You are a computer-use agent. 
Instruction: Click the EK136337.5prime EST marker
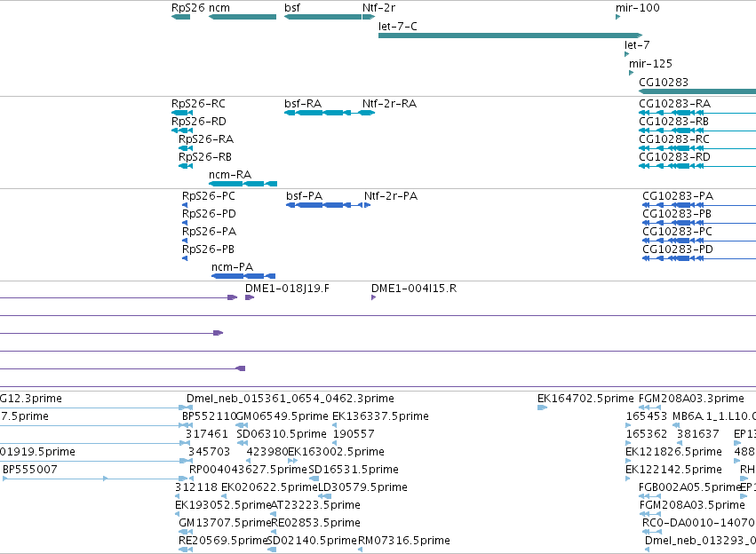point(335,425)
